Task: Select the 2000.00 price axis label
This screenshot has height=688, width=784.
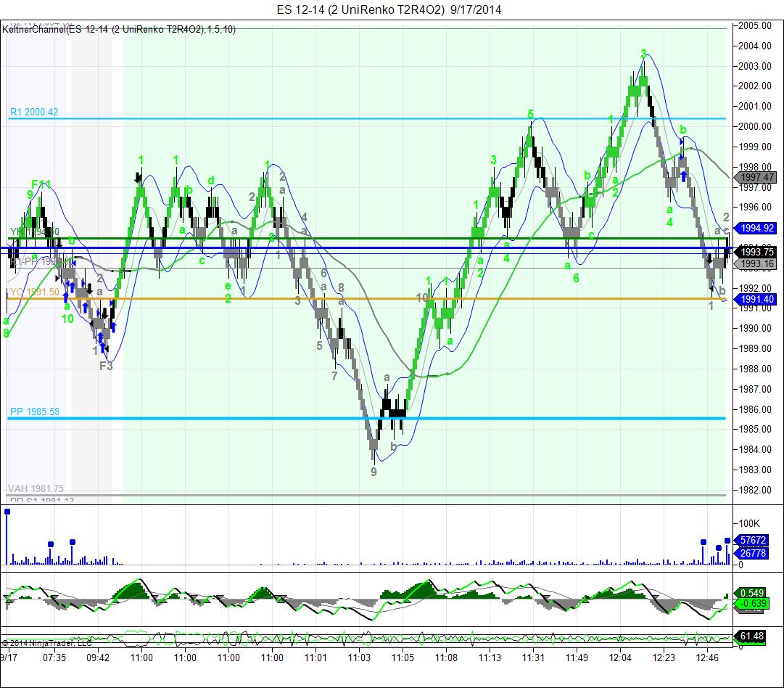Action: (x=755, y=126)
